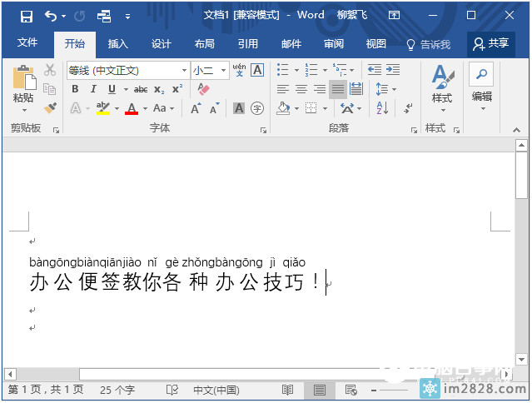This screenshot has height=403, width=532.
Task: Expand the 样式 styles gallery dropdown
Action: [x=441, y=111]
